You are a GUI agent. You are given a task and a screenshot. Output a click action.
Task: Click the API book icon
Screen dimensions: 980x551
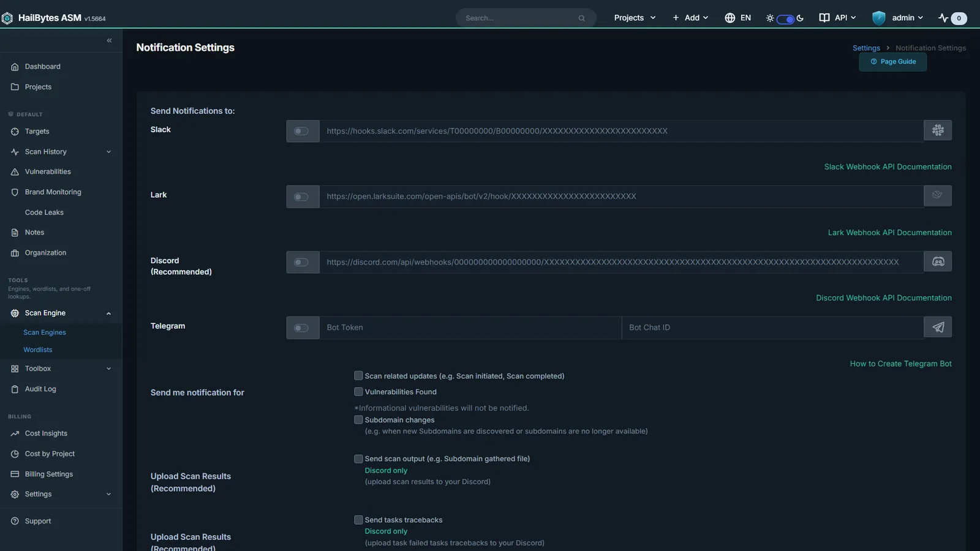tap(824, 18)
